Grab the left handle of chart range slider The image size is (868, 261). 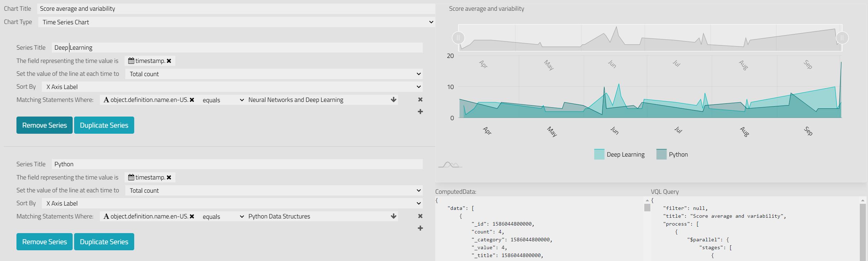tap(459, 38)
